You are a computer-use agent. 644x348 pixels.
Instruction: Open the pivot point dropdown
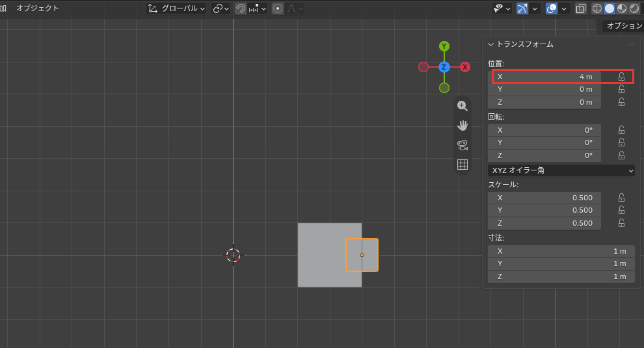[221, 8]
